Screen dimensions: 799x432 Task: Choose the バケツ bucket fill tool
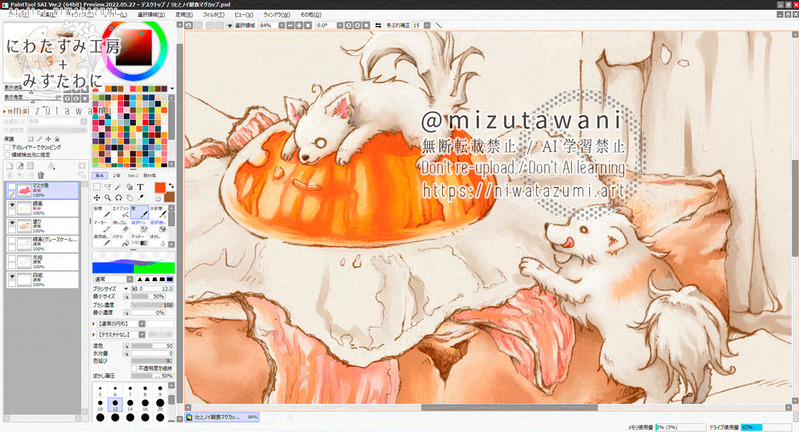121,240
